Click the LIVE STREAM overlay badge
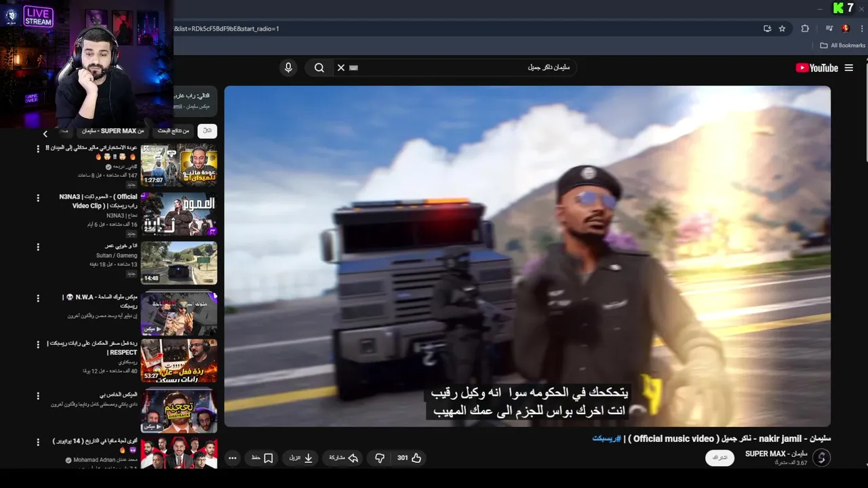Image resolution: width=868 pixels, height=488 pixels. pyautogui.click(x=38, y=17)
